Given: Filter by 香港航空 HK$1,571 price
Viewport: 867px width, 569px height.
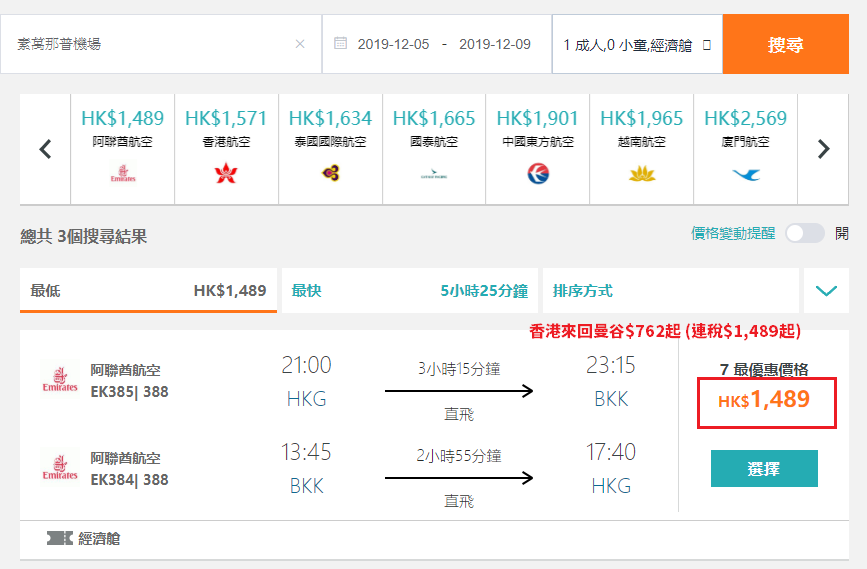Looking at the screenshot, I should coord(226,149).
